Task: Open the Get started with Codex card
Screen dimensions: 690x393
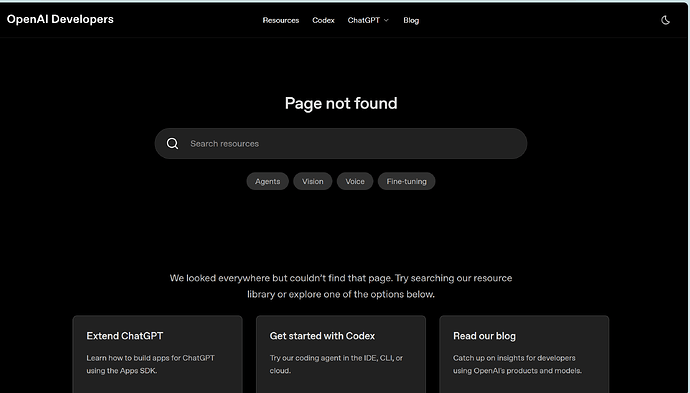Action: click(x=341, y=354)
